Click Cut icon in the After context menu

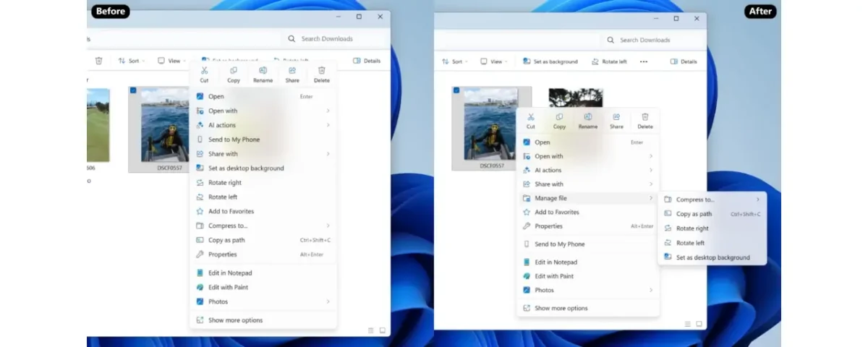(x=531, y=116)
